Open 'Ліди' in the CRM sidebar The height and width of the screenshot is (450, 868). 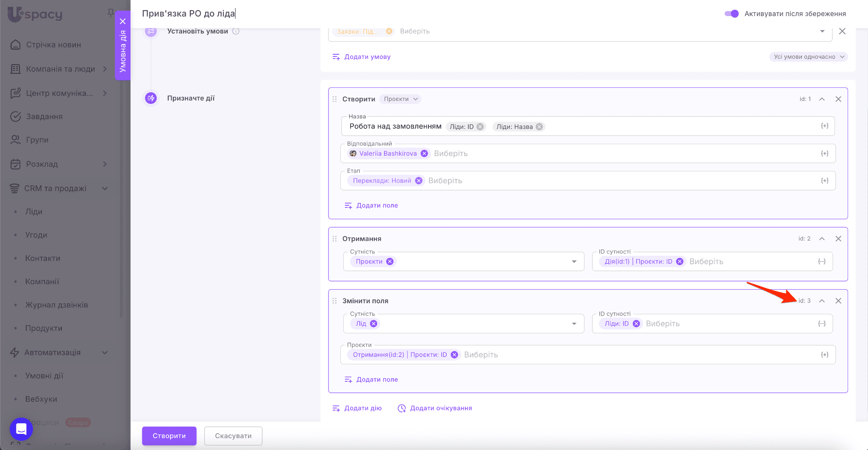[34, 212]
